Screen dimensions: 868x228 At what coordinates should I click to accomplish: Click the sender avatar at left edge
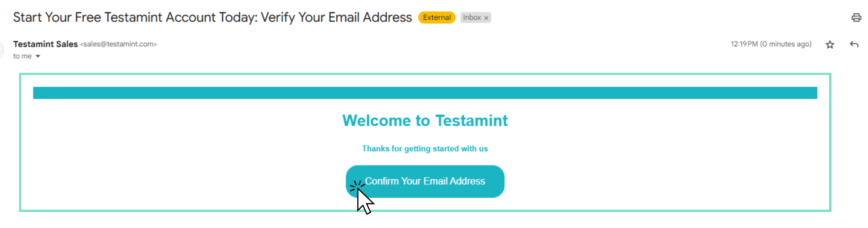tap(1, 50)
